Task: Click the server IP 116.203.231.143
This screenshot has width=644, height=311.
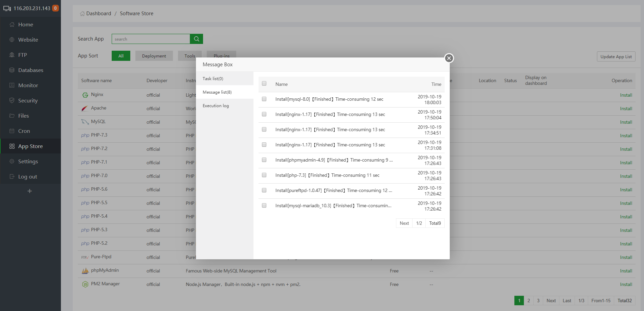Action: (x=32, y=8)
